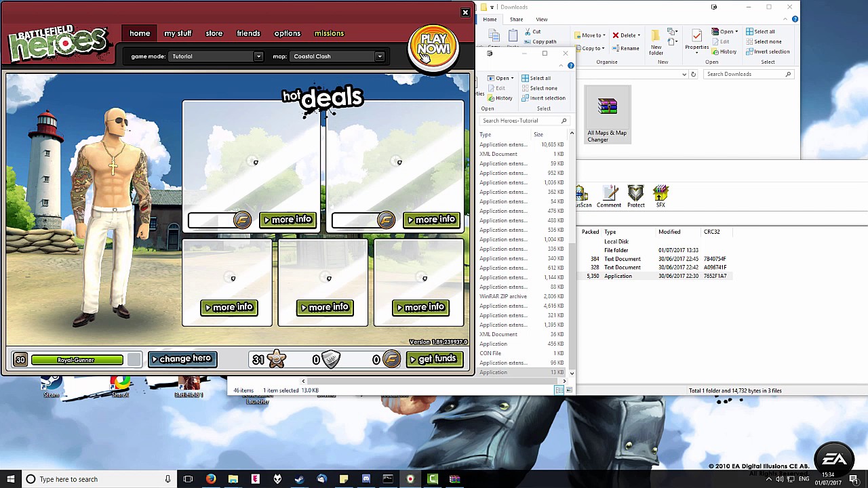Image resolution: width=868 pixels, height=488 pixels.
Task: Create an SFX archive in WinRAR
Action: point(660,197)
